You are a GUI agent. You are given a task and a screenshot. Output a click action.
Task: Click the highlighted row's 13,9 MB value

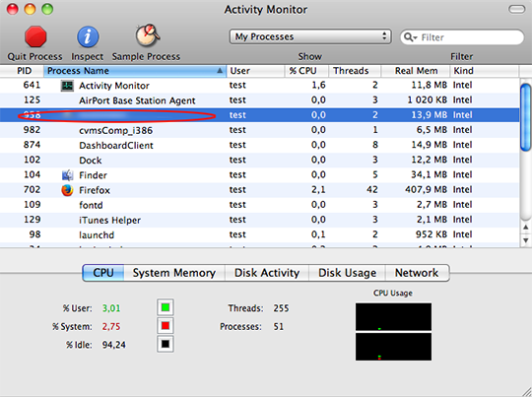pyautogui.click(x=429, y=114)
